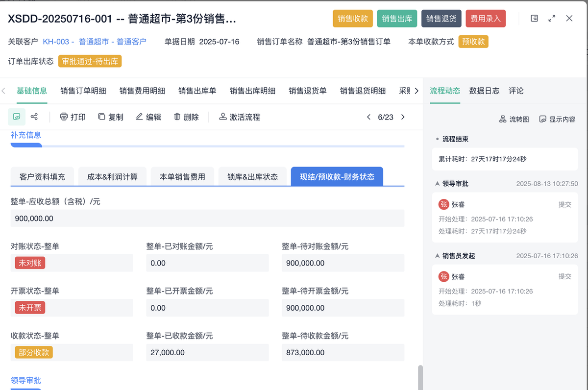Click the document date 2025-07-16
This screenshot has height=390, width=588.
pos(220,42)
